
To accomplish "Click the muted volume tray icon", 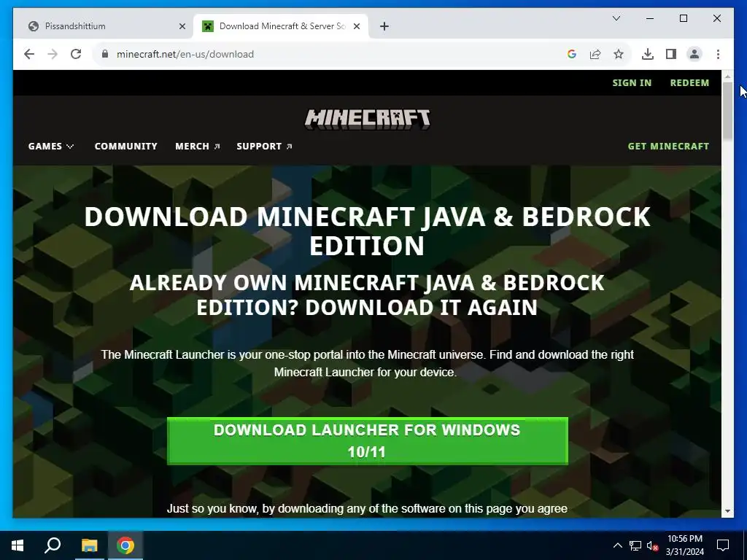I will [652, 545].
